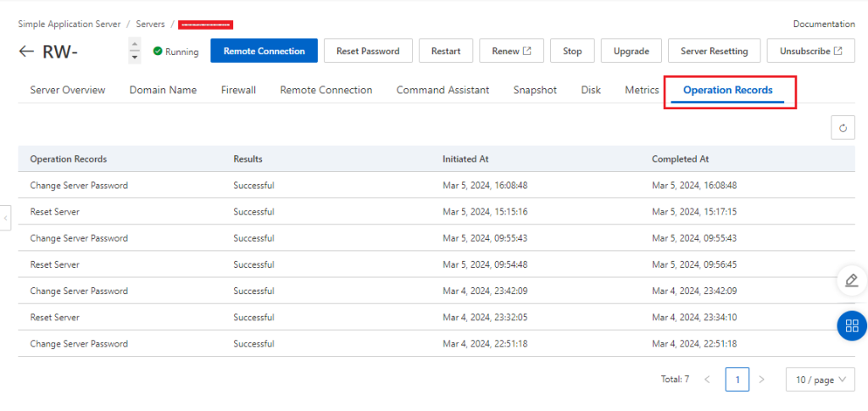This screenshot has width=868, height=411.
Task: Open the Documentation link
Action: [x=824, y=25]
